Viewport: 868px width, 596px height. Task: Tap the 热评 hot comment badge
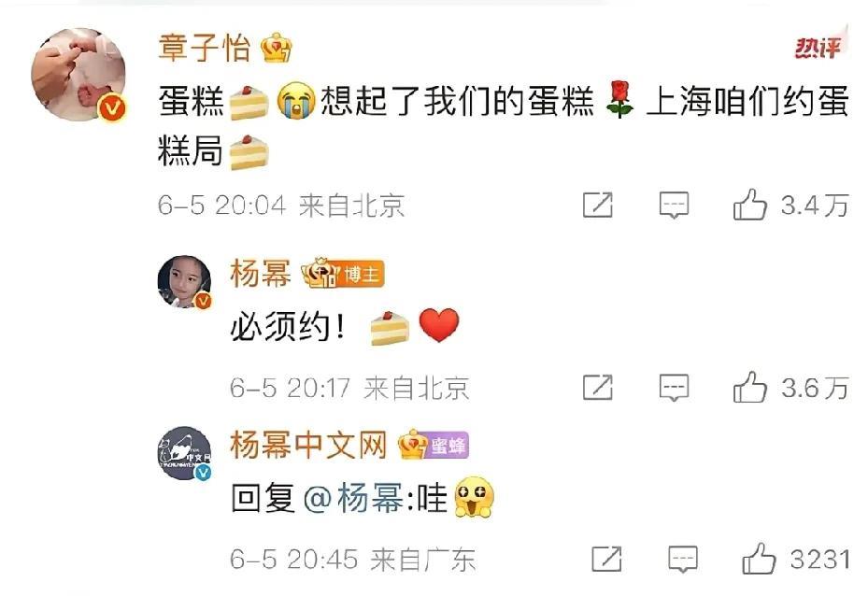[x=818, y=47]
